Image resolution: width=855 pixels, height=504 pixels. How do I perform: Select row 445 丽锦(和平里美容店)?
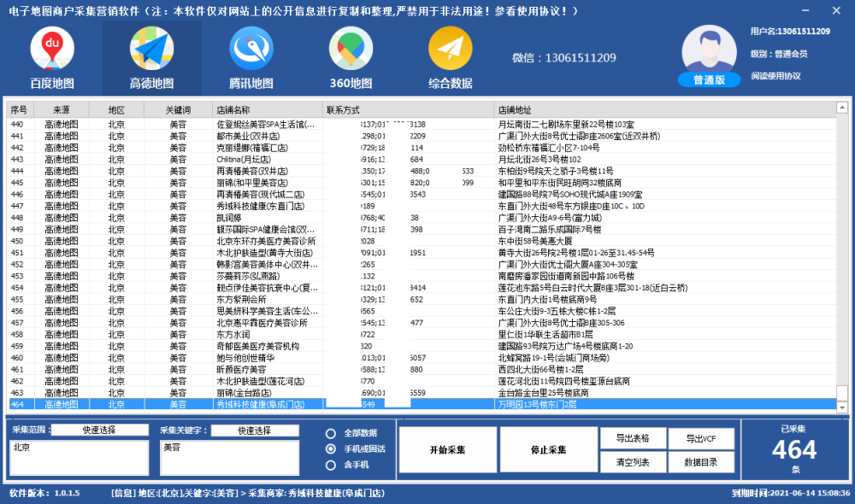pyautogui.click(x=422, y=183)
